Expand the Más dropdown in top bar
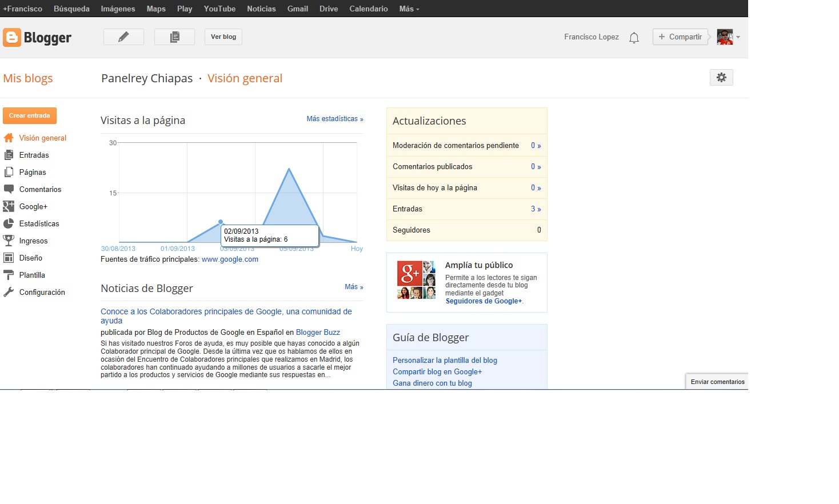839x504 pixels. pos(409,9)
